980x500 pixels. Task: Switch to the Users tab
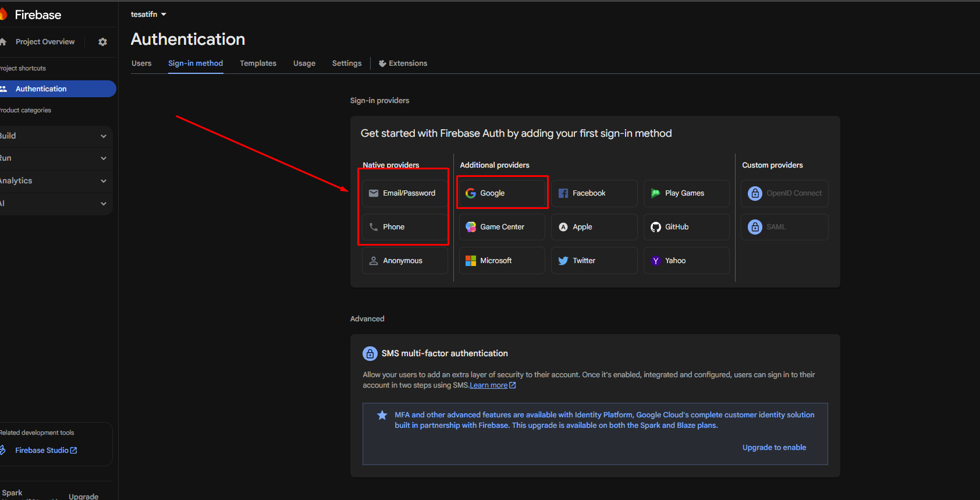[x=141, y=63]
